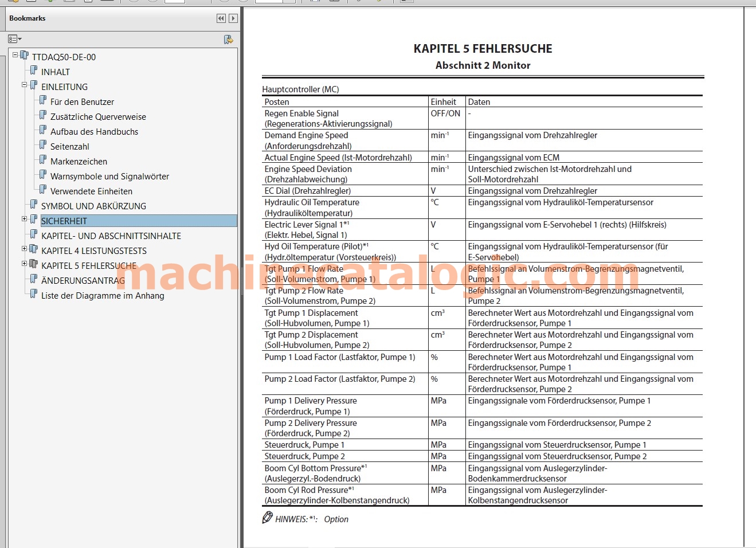This screenshot has width=756, height=548.
Task: Open the Warnsymbole und Signalwörter bookmark
Action: [109, 177]
